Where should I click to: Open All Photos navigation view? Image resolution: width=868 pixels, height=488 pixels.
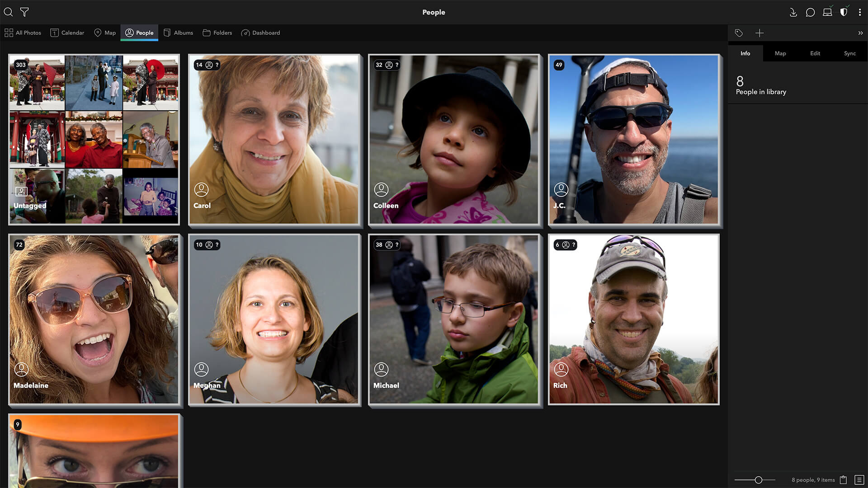22,33
